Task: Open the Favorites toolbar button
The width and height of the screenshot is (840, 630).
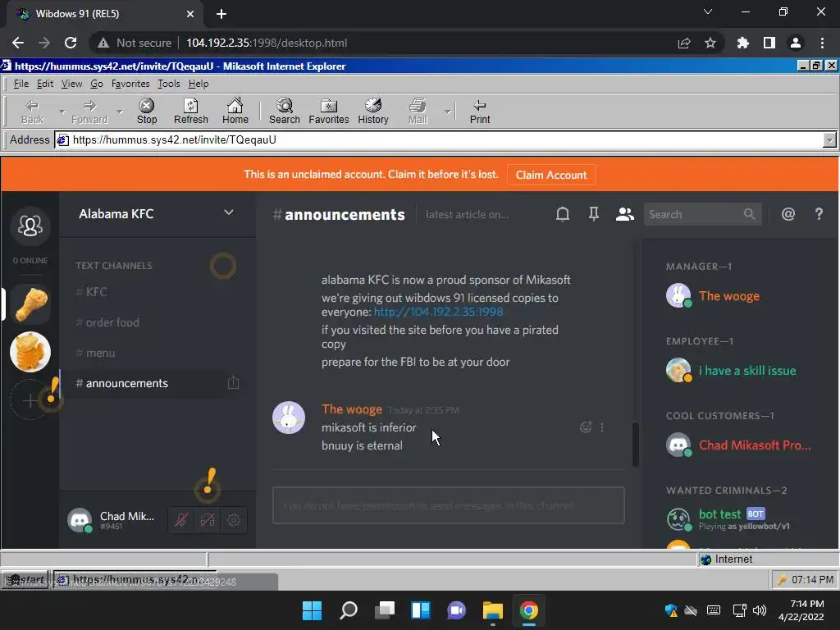Action: point(328,112)
